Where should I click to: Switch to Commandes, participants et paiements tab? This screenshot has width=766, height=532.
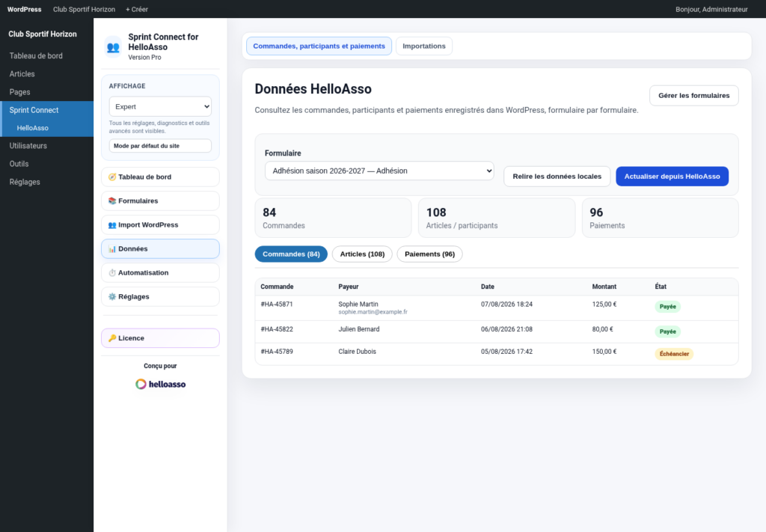(319, 46)
